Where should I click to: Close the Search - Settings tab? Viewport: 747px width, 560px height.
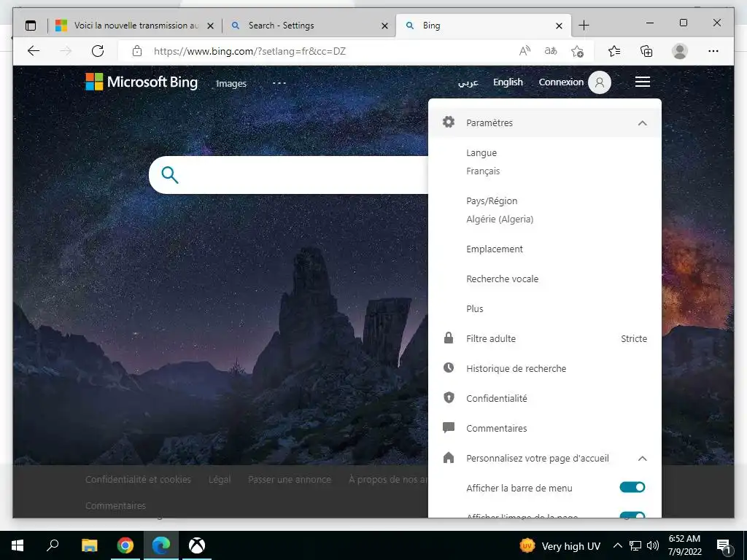[x=385, y=26]
